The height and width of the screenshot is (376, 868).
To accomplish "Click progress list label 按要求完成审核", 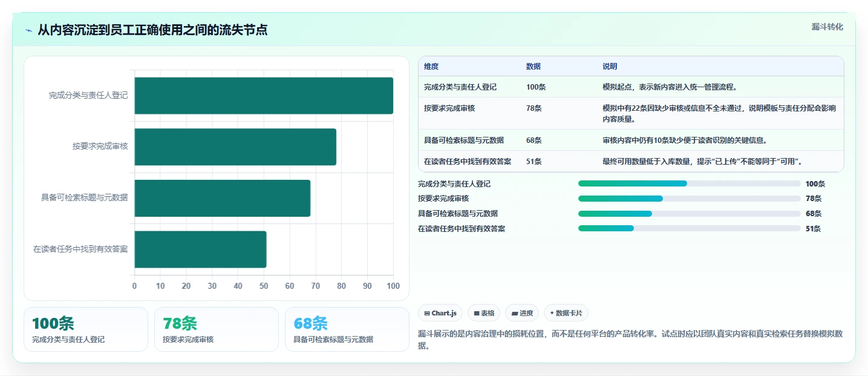I will [443, 199].
